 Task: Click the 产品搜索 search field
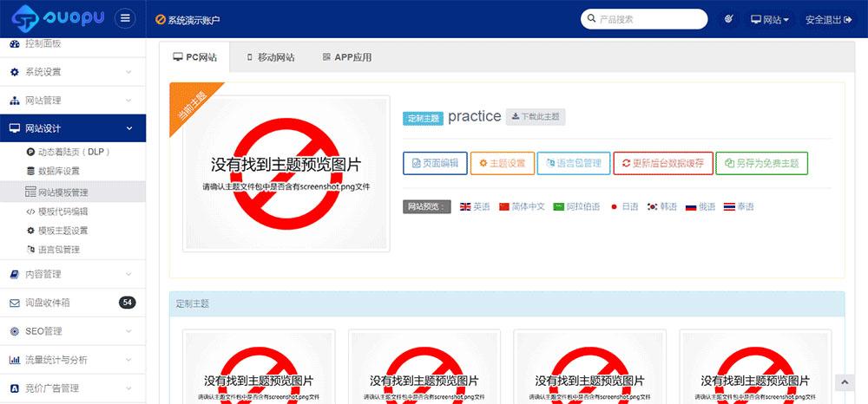[644, 19]
